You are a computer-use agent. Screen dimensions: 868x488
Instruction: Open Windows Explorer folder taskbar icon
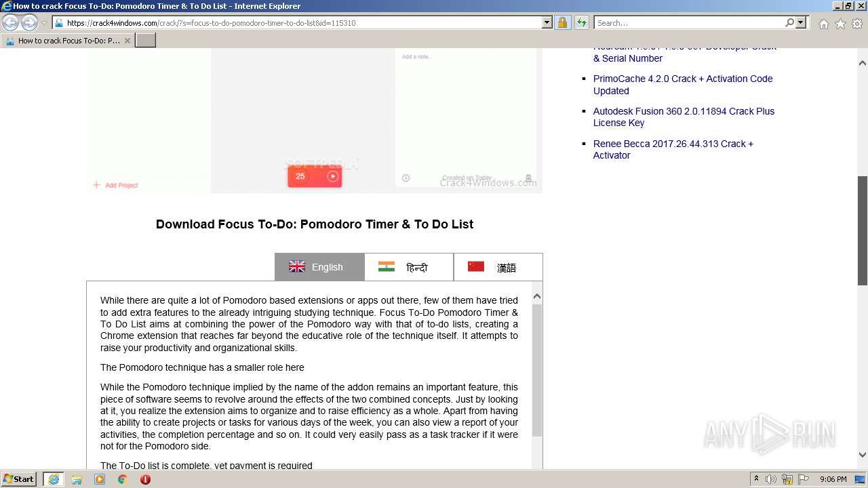coord(77,479)
